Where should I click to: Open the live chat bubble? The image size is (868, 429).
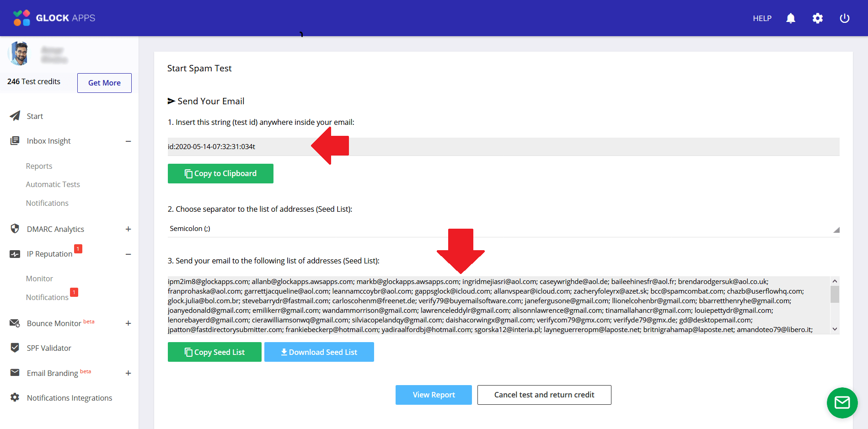tap(842, 403)
